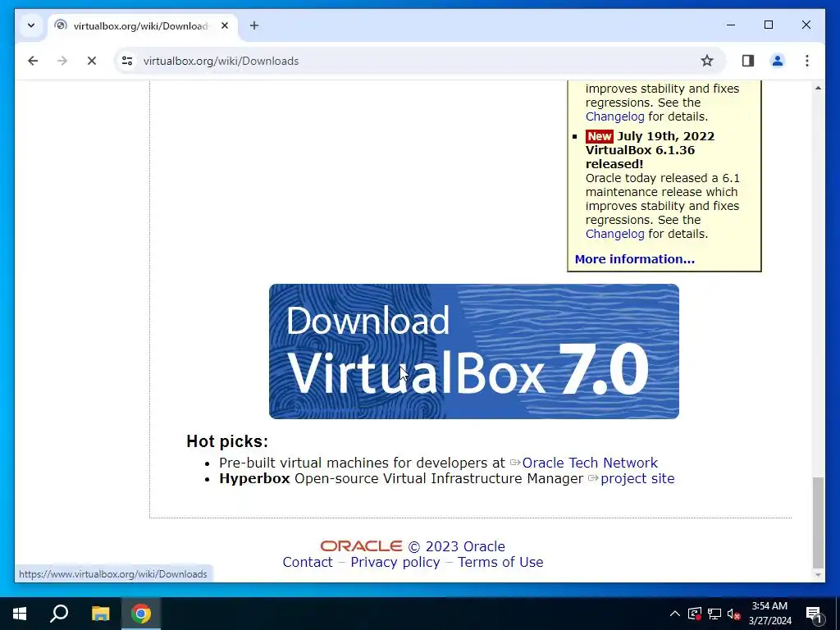Show hidden system tray icons

(x=674, y=614)
